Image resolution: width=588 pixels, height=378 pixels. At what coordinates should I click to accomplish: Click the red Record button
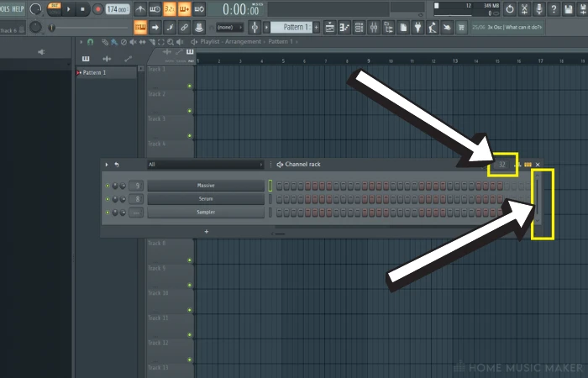(x=97, y=9)
